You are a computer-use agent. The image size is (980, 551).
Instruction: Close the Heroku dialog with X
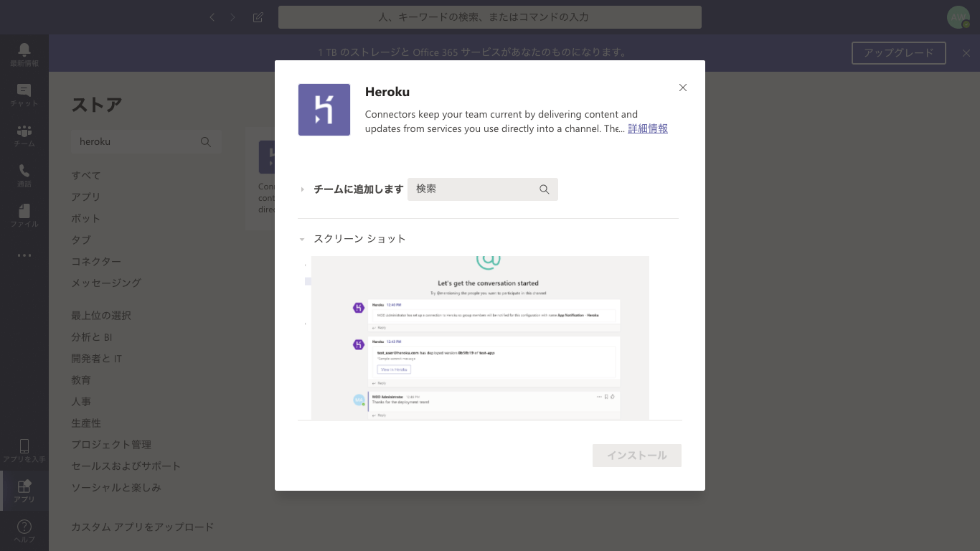pos(683,88)
